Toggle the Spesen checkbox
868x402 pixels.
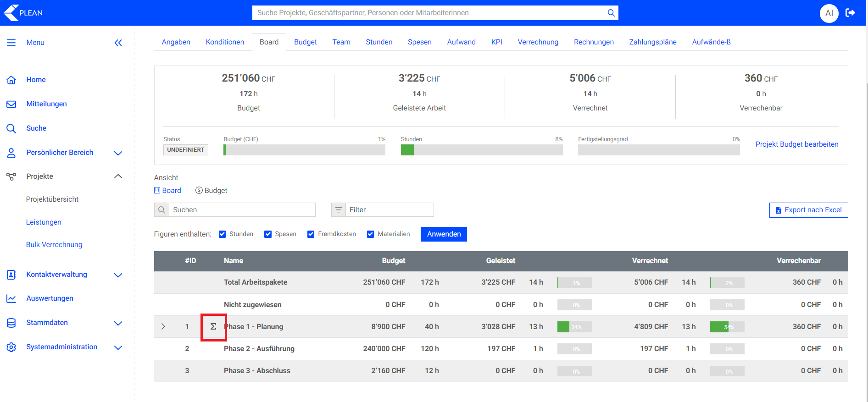(268, 234)
